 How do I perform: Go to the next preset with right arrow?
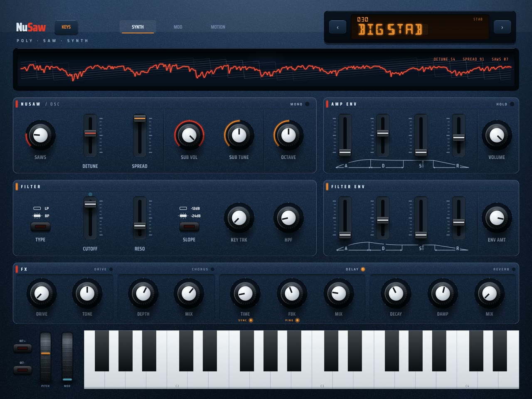click(x=502, y=27)
